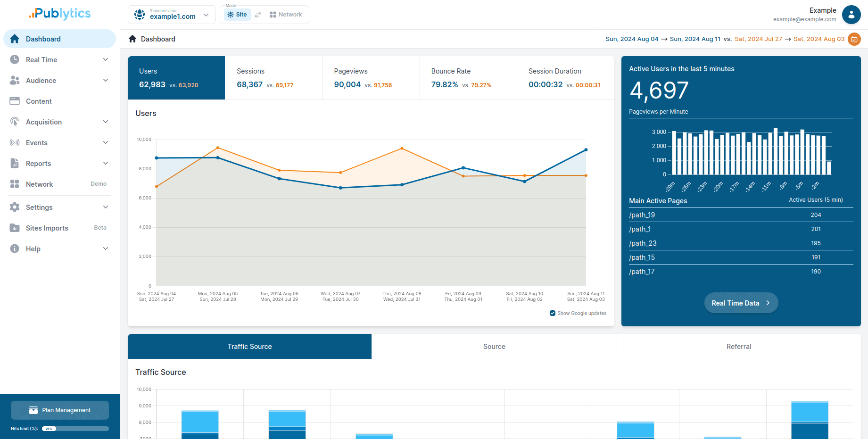The image size is (868, 439).
Task: Click the Audience people icon
Action: pyautogui.click(x=15, y=81)
